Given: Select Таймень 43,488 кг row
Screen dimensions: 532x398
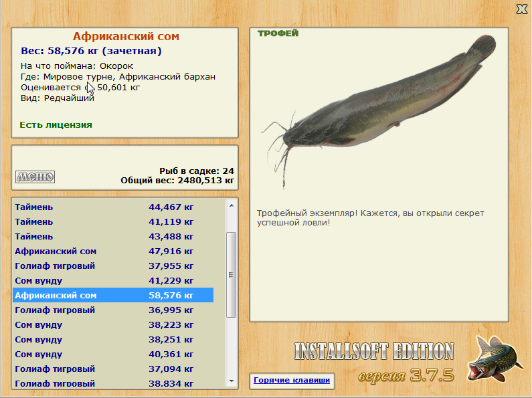Looking at the screenshot, I should (113, 236).
